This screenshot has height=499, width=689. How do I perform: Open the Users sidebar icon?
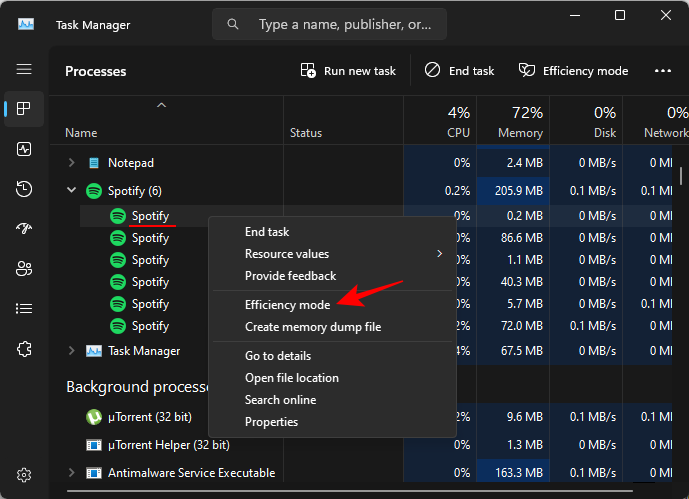(x=24, y=268)
